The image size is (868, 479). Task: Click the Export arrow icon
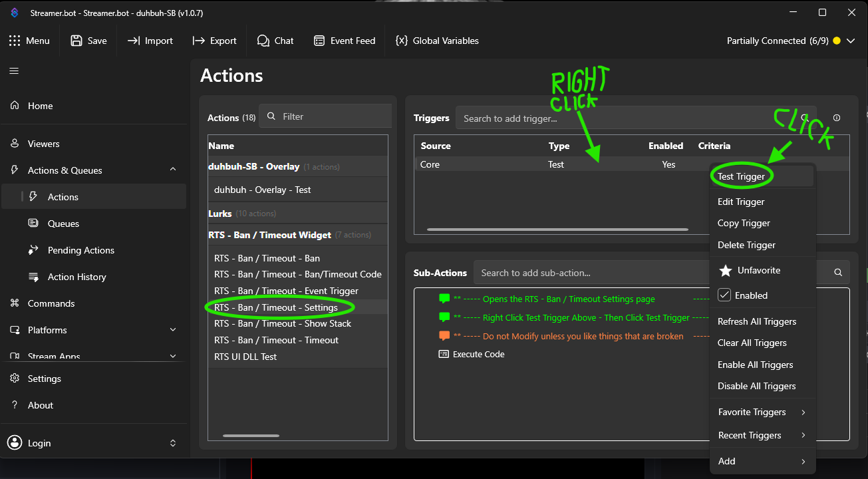(x=198, y=41)
